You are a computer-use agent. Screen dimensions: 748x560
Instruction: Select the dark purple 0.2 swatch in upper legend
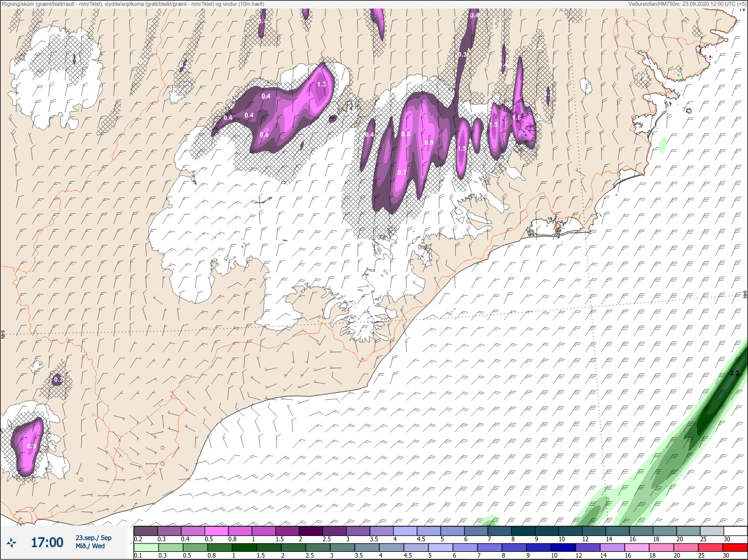click(x=146, y=531)
